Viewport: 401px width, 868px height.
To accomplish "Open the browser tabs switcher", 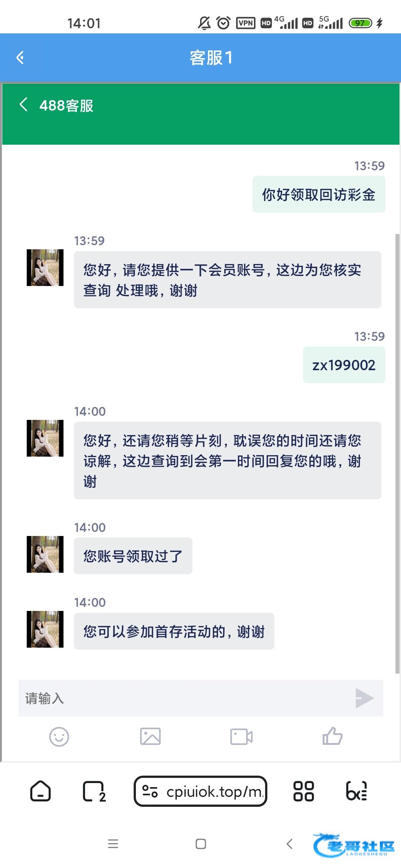I will tap(94, 791).
